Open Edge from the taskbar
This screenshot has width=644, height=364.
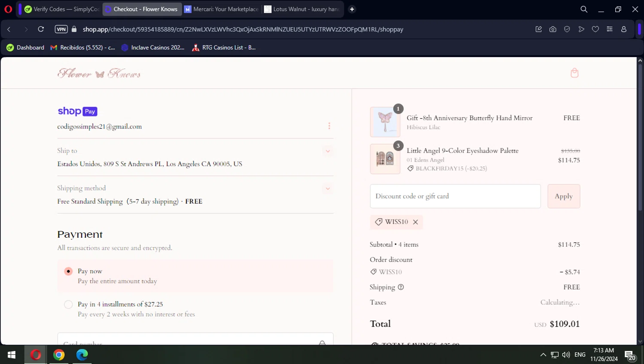click(x=82, y=355)
